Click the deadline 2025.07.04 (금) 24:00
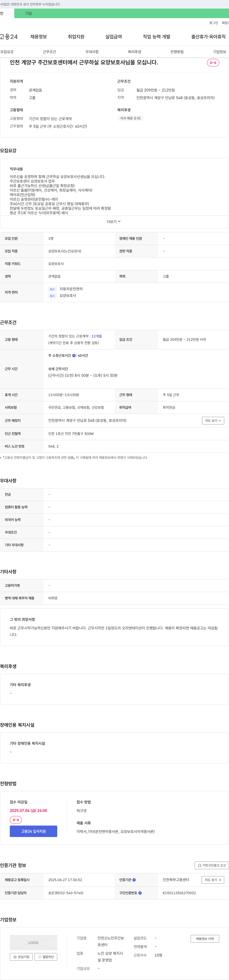 pos(29,811)
